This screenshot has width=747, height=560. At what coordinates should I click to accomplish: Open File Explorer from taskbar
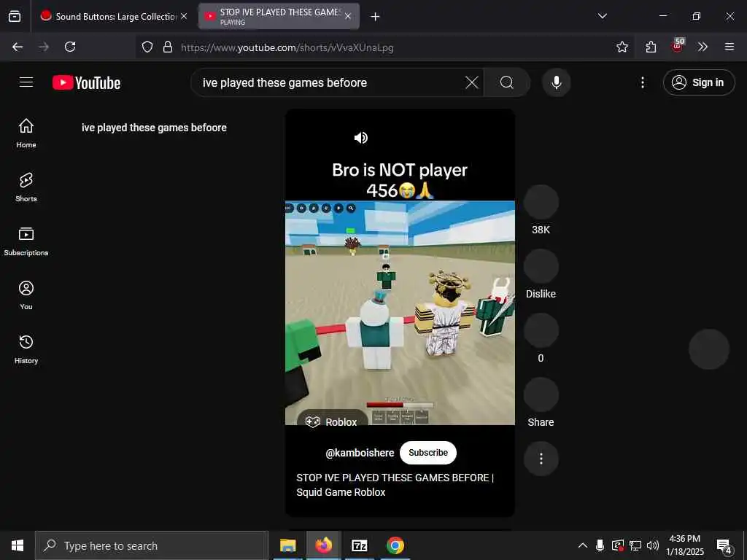point(287,545)
